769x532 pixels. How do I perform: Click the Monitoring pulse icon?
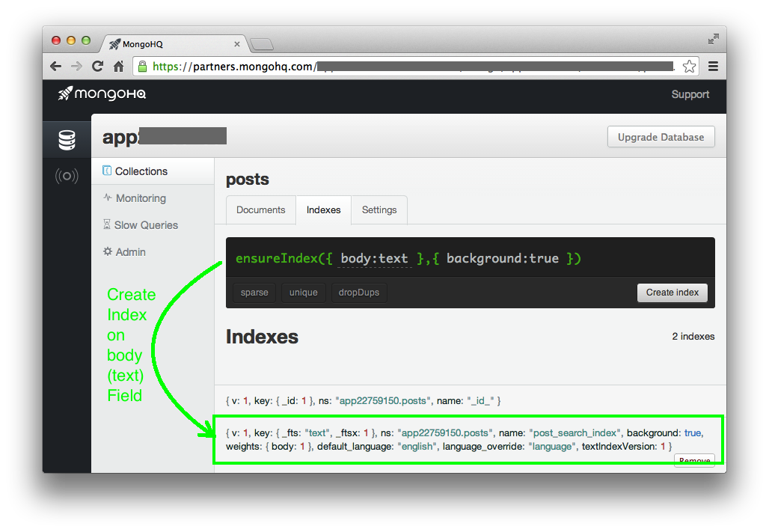click(108, 198)
